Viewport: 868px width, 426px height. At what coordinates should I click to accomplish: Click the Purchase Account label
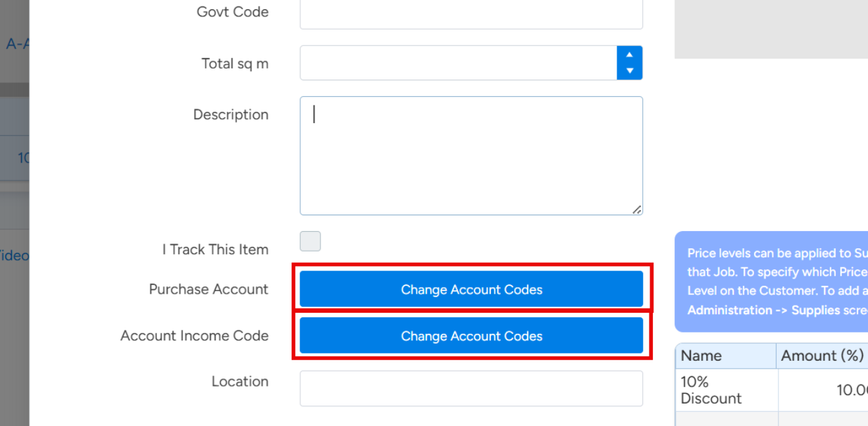209,289
